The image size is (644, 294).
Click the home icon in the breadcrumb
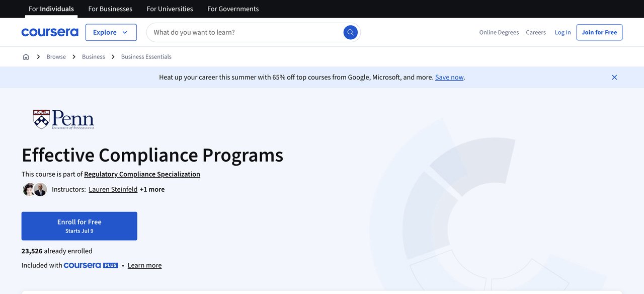(25, 56)
